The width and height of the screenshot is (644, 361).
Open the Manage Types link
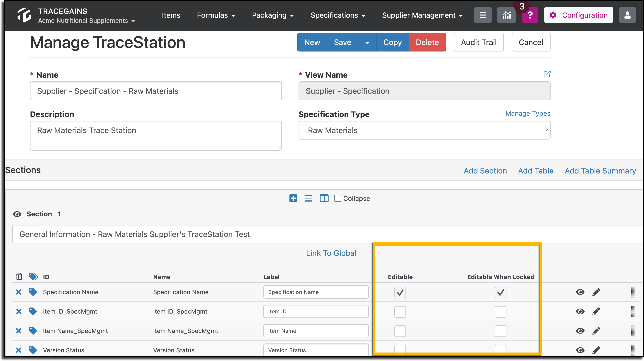[528, 114]
